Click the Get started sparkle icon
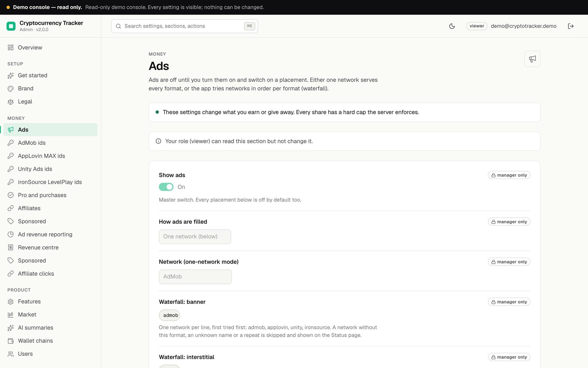 click(x=11, y=75)
